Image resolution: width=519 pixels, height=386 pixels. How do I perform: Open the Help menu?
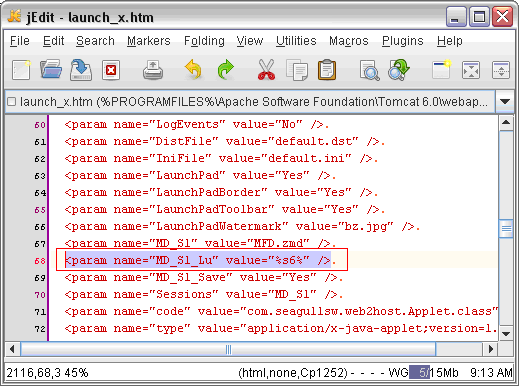click(450, 41)
